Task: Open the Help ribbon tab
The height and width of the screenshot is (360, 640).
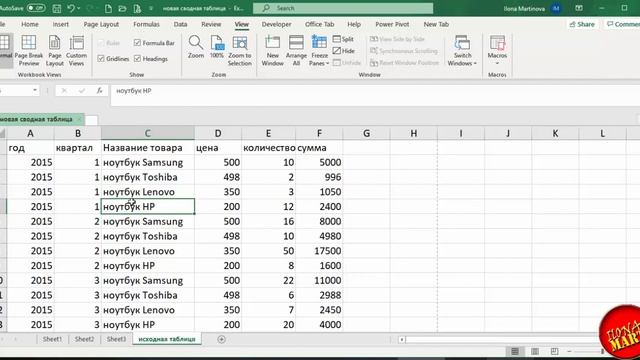Action: click(x=354, y=24)
